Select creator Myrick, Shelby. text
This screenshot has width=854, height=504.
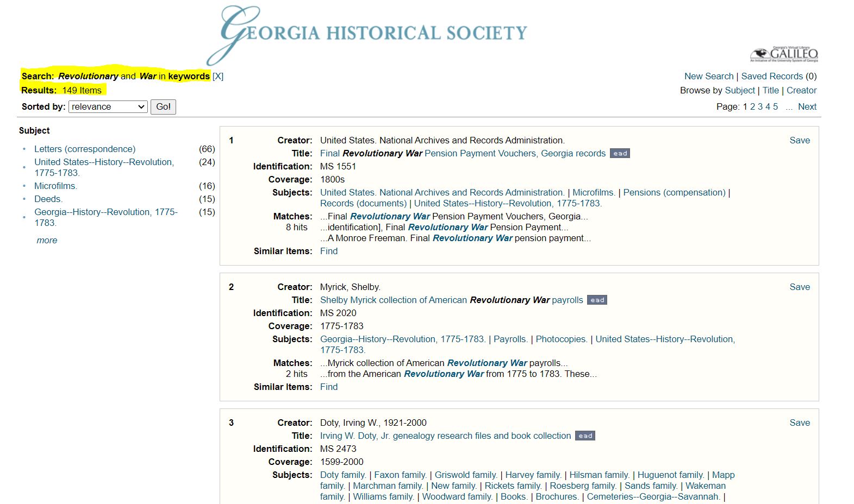click(x=350, y=287)
